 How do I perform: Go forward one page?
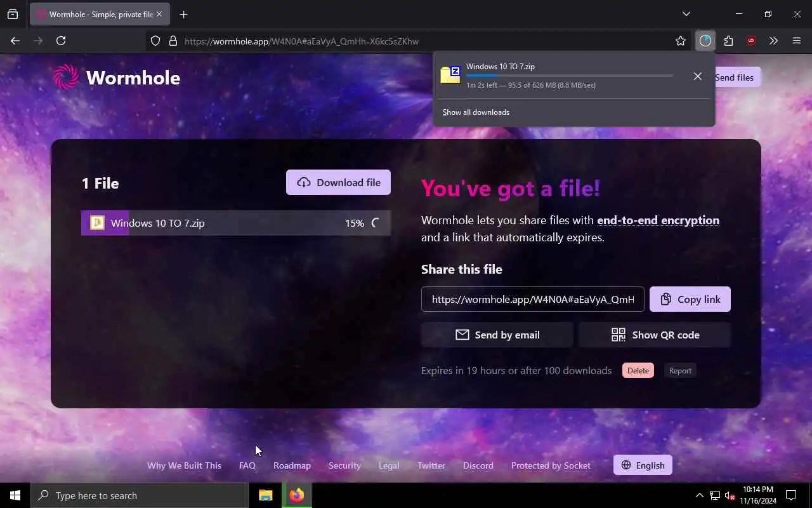[38, 41]
